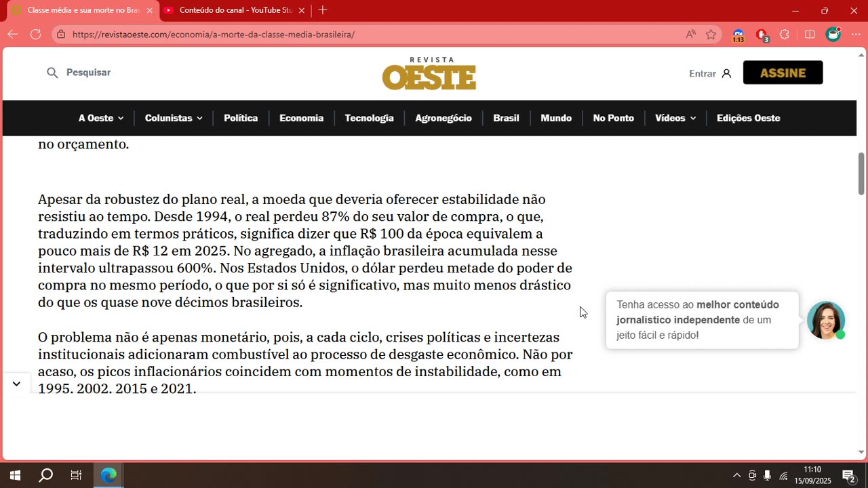Open the Economia section
This screenshot has height=488, width=868.
tap(301, 118)
